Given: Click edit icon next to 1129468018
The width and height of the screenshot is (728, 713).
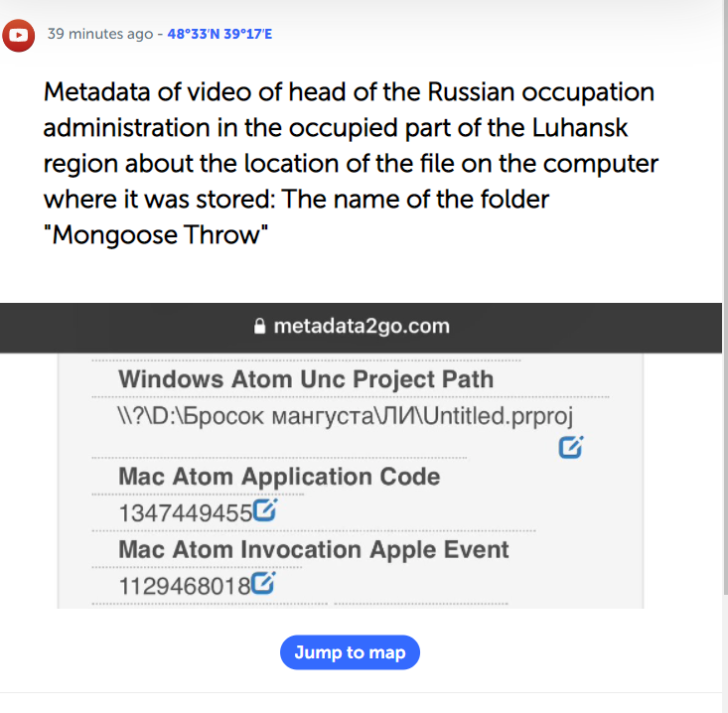Looking at the screenshot, I should [x=264, y=584].
